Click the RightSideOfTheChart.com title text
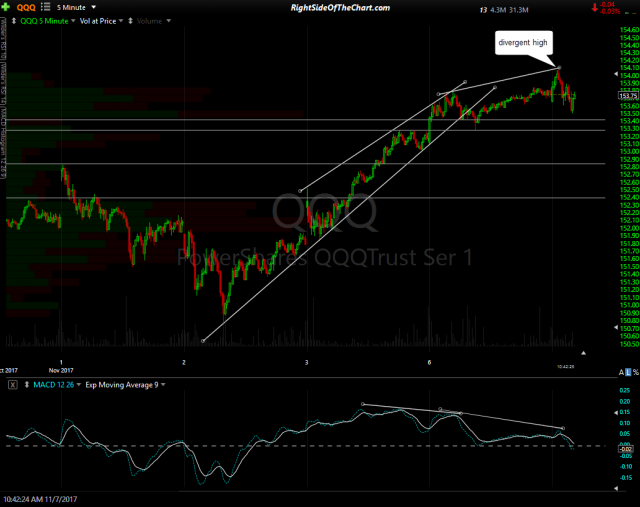 (340, 7)
